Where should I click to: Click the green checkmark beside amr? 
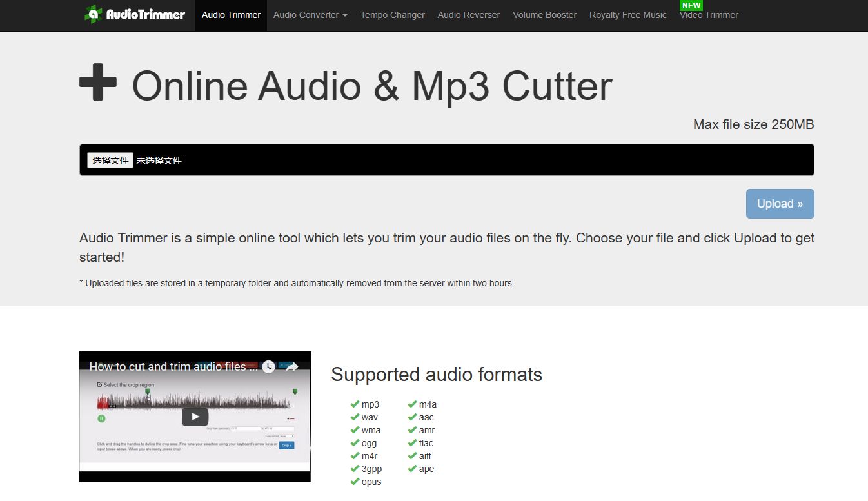[x=412, y=430]
